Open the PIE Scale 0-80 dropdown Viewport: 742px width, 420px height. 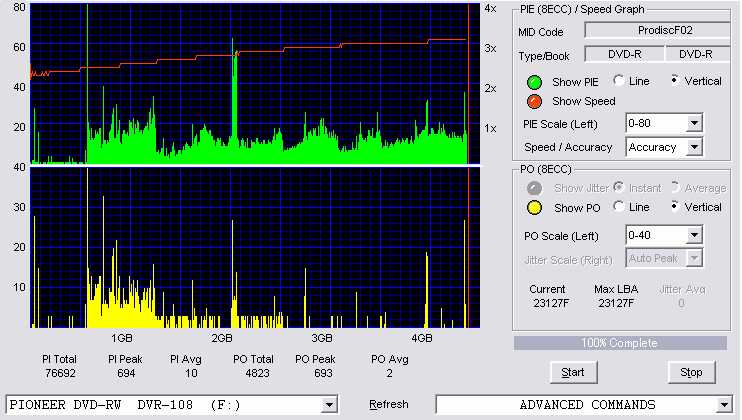694,123
